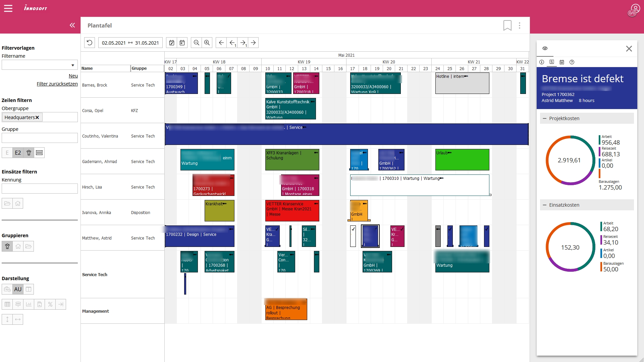Switch to the calendar tab in details panel
Viewport: 644px width, 362px height.
tap(562, 62)
